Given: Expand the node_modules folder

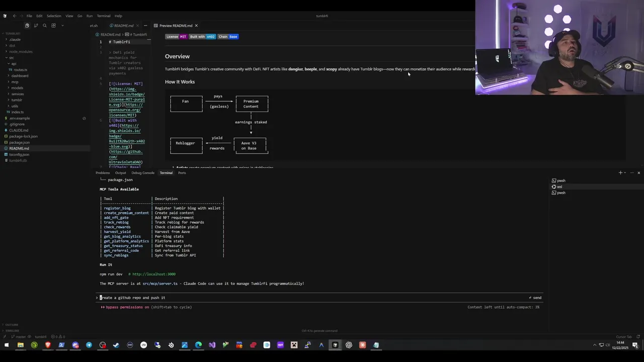Looking at the screenshot, I should pos(21,51).
